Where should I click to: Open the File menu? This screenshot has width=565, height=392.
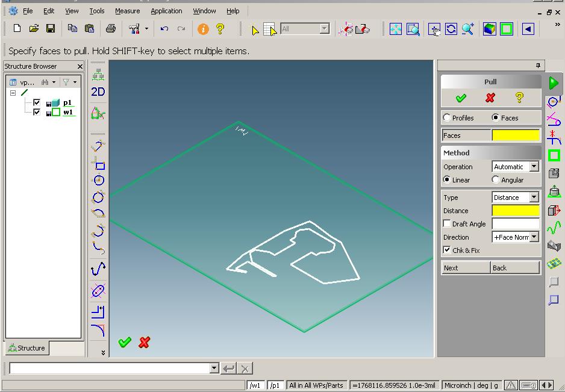[28, 11]
